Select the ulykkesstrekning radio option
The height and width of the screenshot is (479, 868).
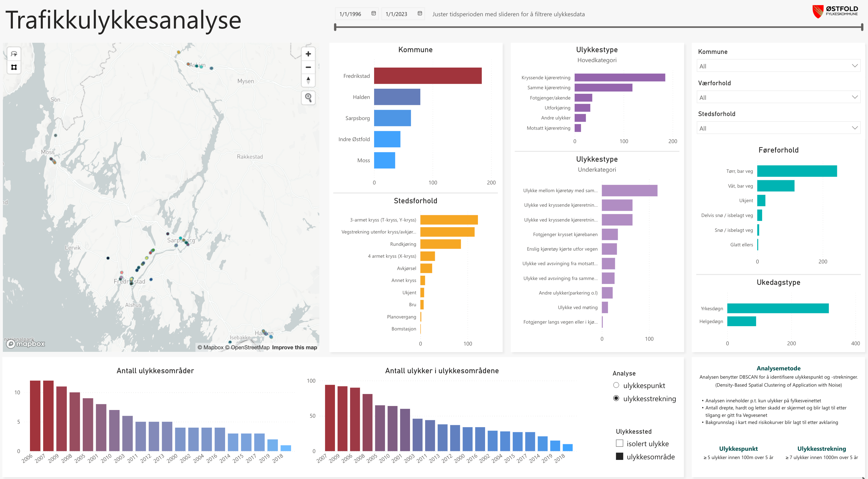[x=616, y=398]
